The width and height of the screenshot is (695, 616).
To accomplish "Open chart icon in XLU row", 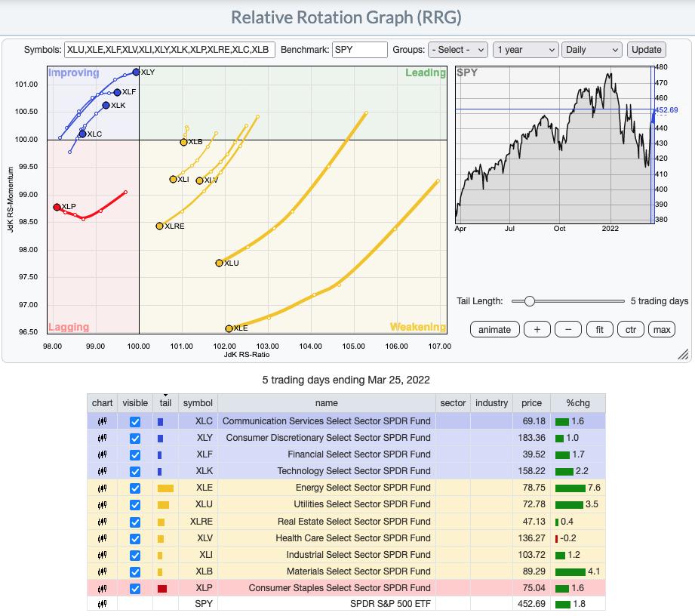I will tap(103, 505).
